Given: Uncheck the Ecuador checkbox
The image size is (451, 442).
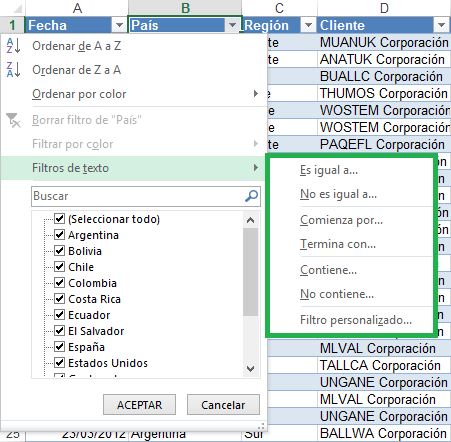Looking at the screenshot, I should click(x=59, y=315).
